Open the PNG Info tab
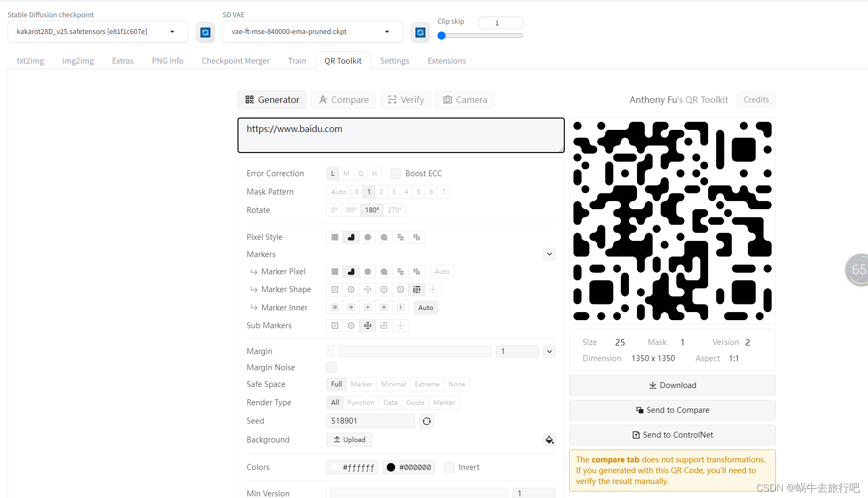 pos(167,61)
